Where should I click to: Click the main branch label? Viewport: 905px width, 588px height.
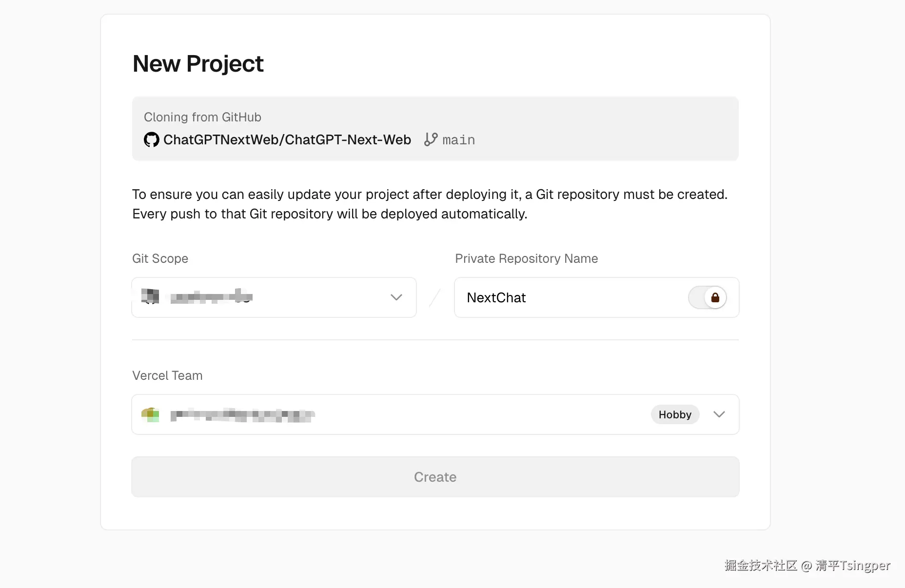458,140
